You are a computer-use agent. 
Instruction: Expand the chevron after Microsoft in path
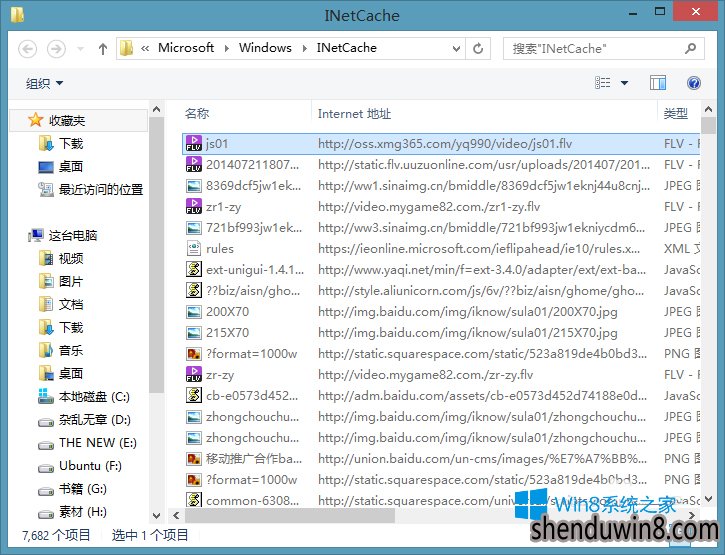[227, 48]
